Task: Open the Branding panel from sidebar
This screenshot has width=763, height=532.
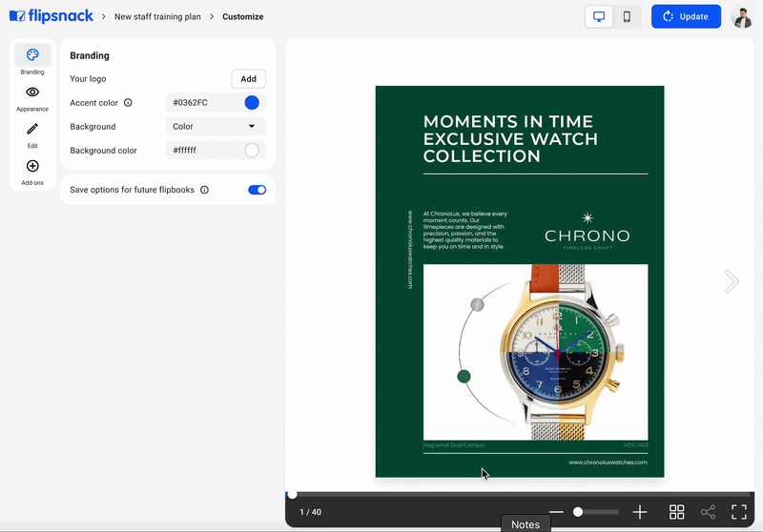Action: 32,60
